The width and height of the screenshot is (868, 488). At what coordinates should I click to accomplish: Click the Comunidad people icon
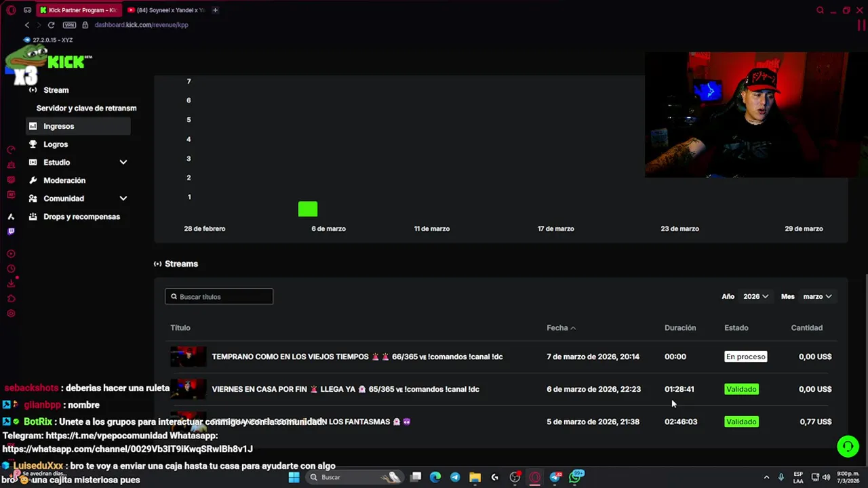(x=33, y=199)
